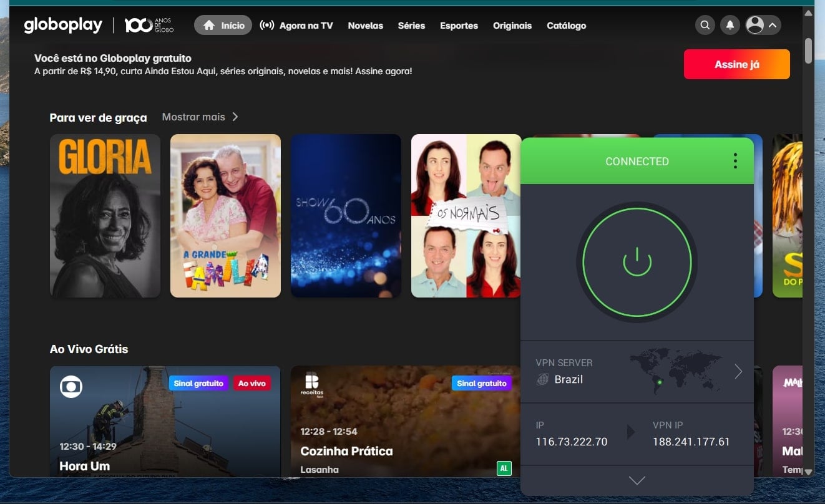Open the Esportes menu item
825x504 pixels.
click(459, 26)
